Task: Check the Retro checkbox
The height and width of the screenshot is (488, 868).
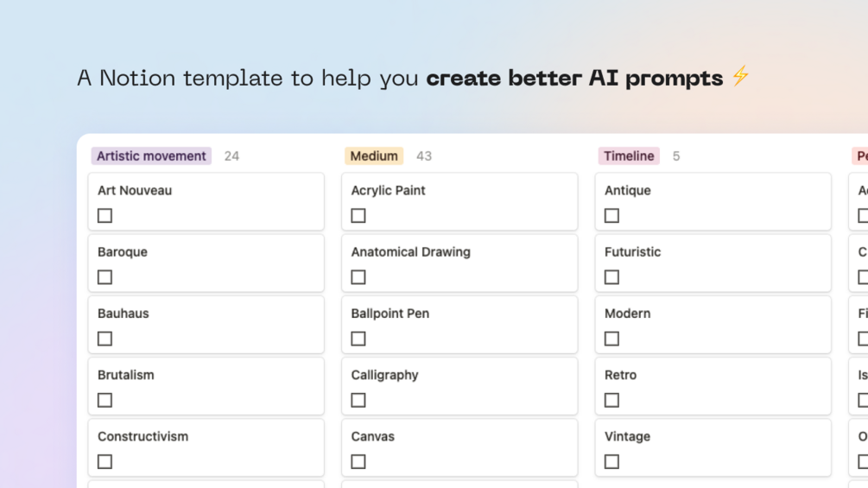Action: (x=612, y=400)
